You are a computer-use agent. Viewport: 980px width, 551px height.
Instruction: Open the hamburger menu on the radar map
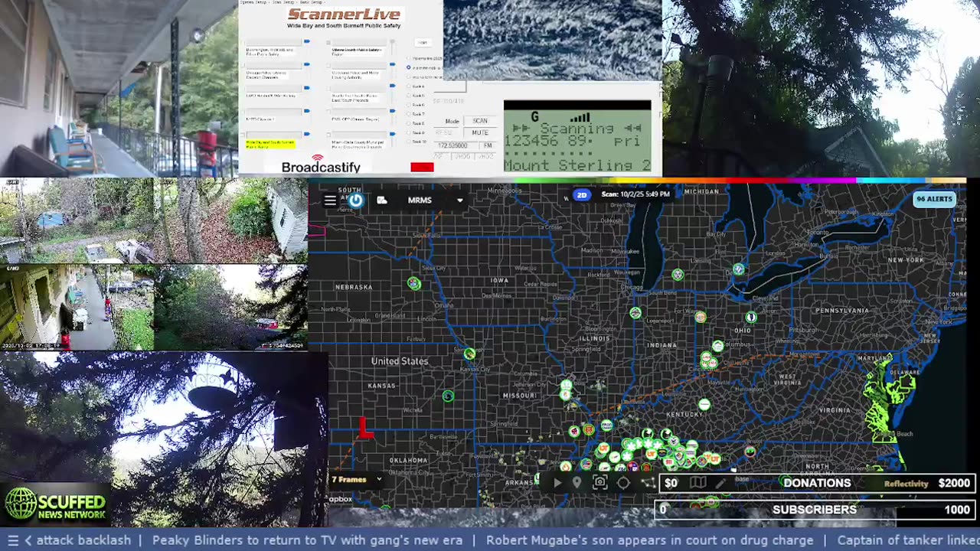click(330, 201)
